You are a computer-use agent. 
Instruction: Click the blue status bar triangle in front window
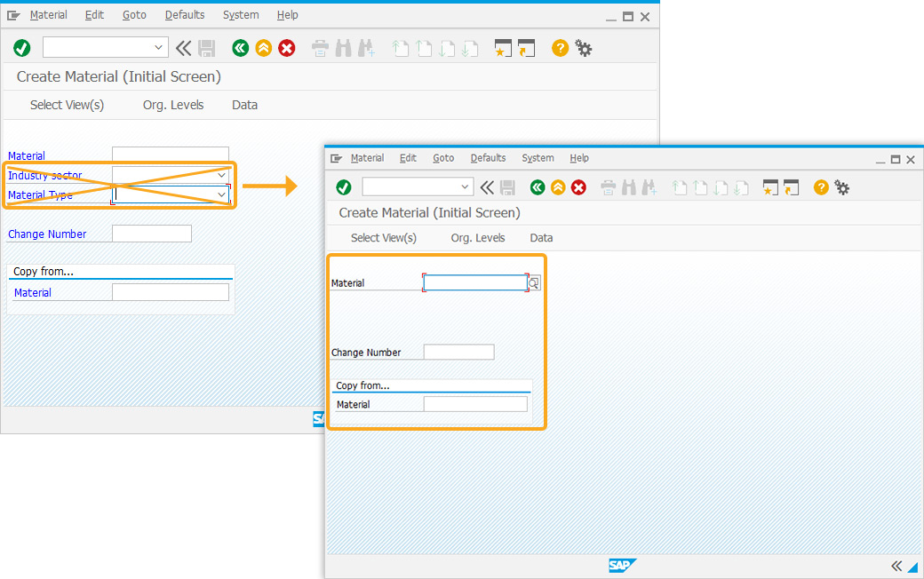[912, 567]
